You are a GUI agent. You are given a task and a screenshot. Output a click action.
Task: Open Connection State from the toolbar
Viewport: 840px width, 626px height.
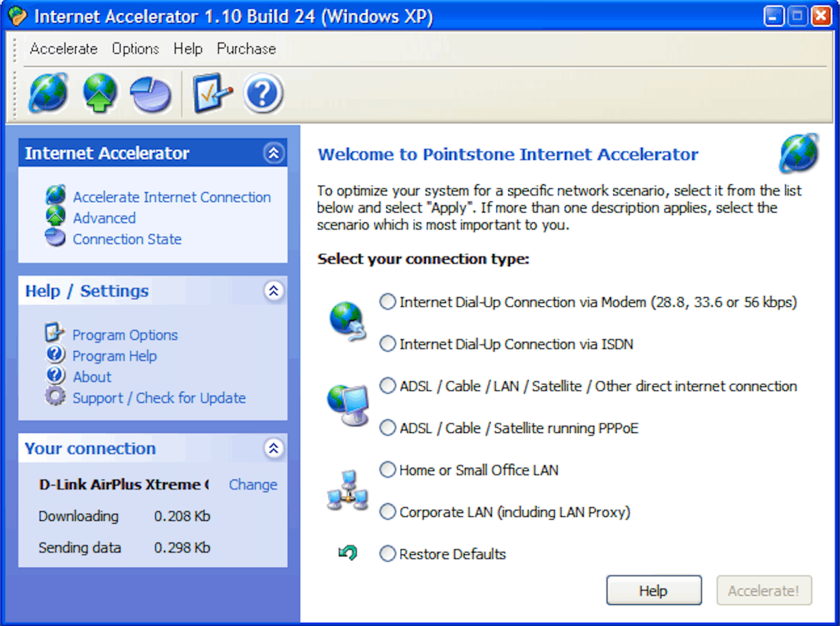coord(150,93)
